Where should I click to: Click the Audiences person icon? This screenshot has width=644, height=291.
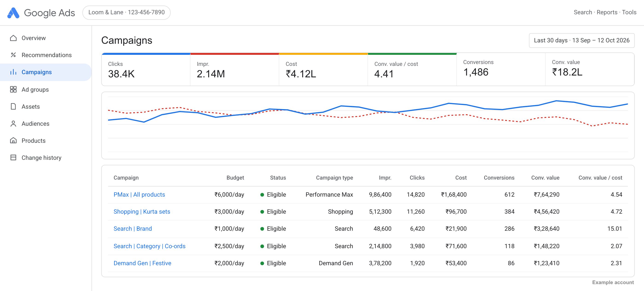tap(13, 124)
